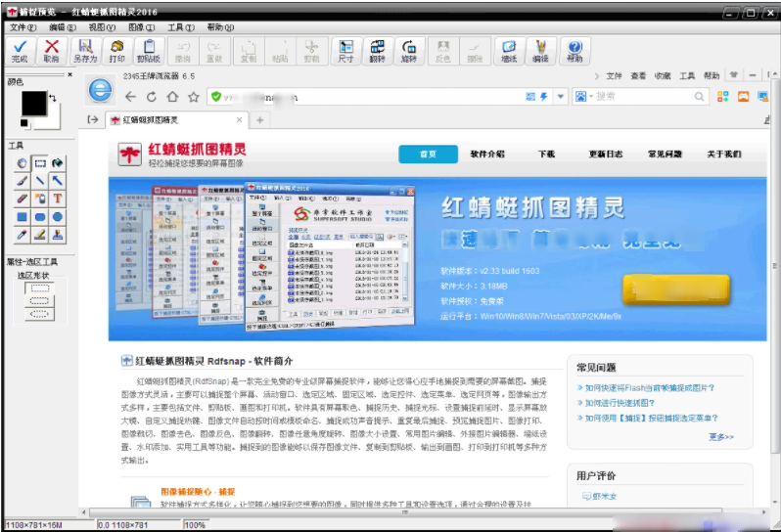Click the 翻转 (Flip) toolbar icon
This screenshot has width=781, height=532.
point(377,51)
